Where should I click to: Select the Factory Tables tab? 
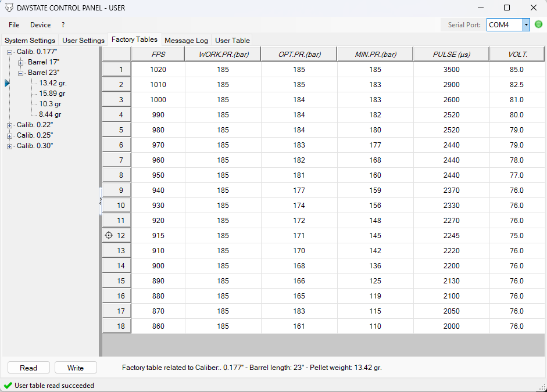coord(135,39)
